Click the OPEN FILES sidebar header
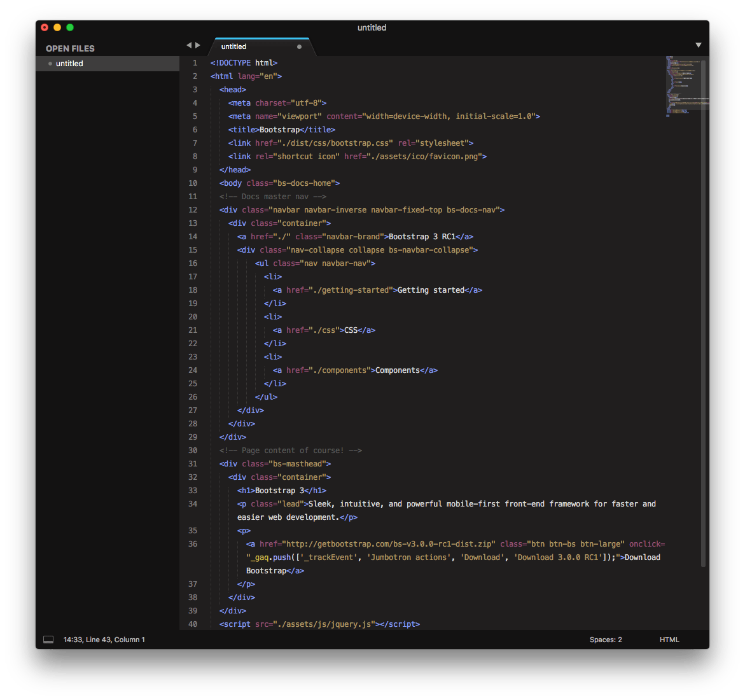745x700 pixels. tap(70, 48)
